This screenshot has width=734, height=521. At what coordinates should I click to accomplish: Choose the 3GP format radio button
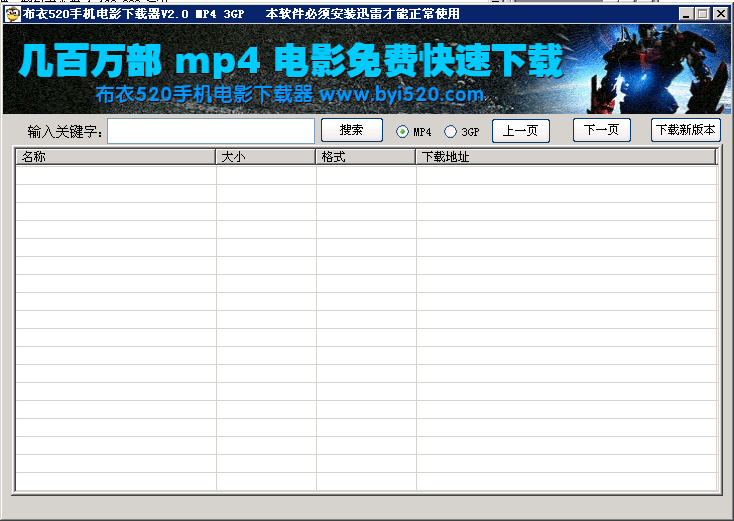[451, 132]
